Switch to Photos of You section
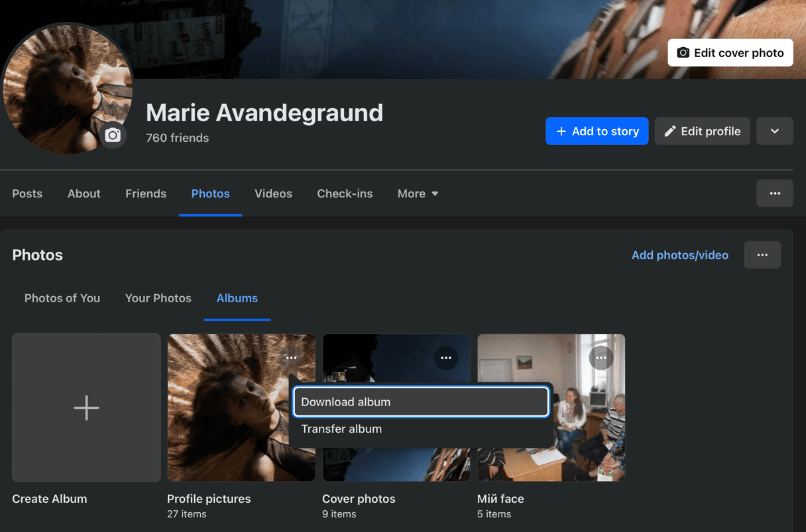The height and width of the screenshot is (532, 806). click(62, 298)
